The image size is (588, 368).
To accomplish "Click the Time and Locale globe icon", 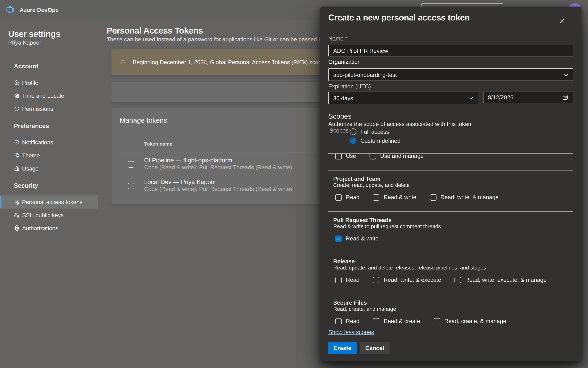I will click(17, 96).
